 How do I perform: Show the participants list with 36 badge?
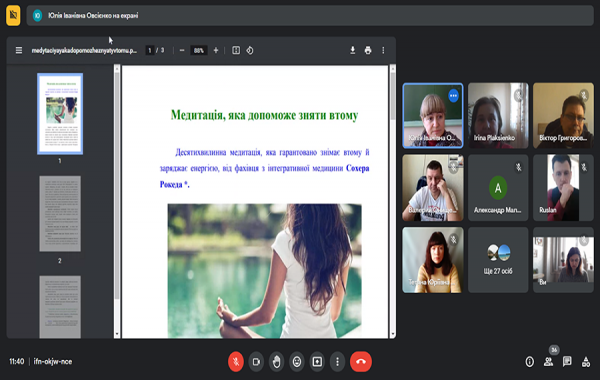click(549, 361)
